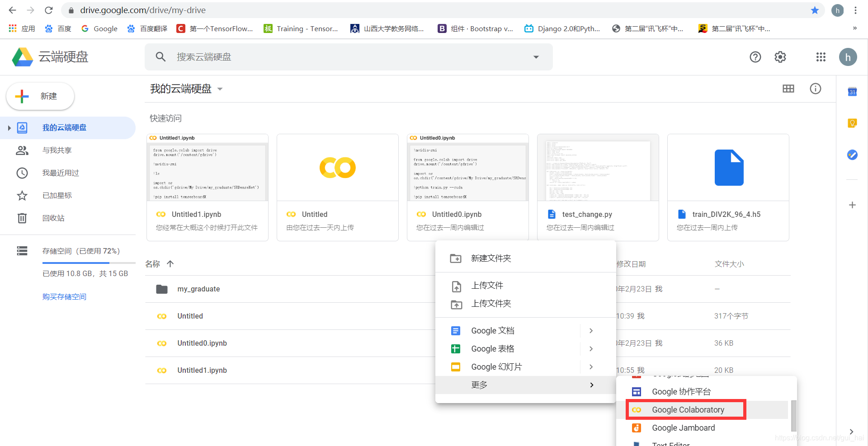Image resolution: width=868 pixels, height=446 pixels.
Task: Expand the Google 幻灯片 submenu arrow
Action: click(590, 367)
